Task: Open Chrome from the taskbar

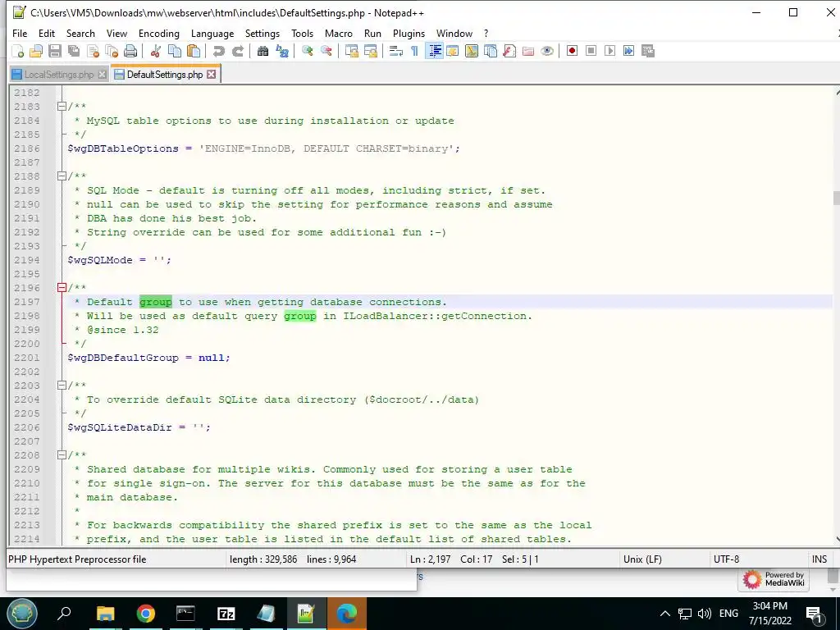Action: click(x=146, y=614)
